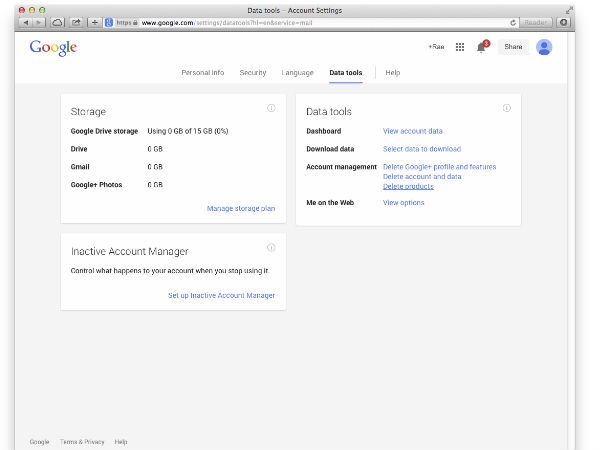Screen dimensions: 600x450
Task: Select the Data tools tab
Action: pos(346,72)
